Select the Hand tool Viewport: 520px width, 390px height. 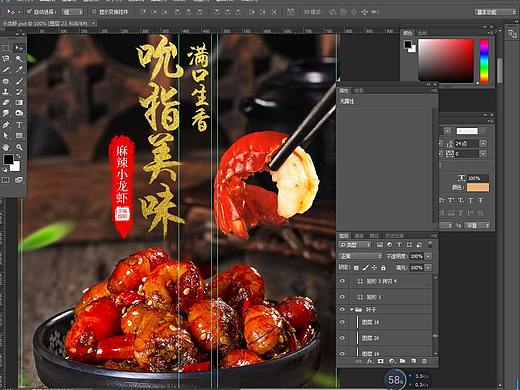6,147
